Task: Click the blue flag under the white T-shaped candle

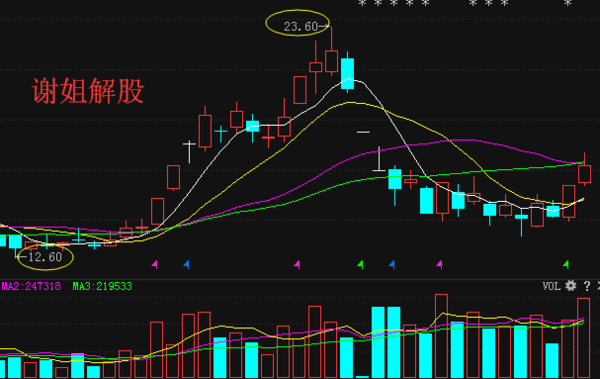Action: coord(186,264)
